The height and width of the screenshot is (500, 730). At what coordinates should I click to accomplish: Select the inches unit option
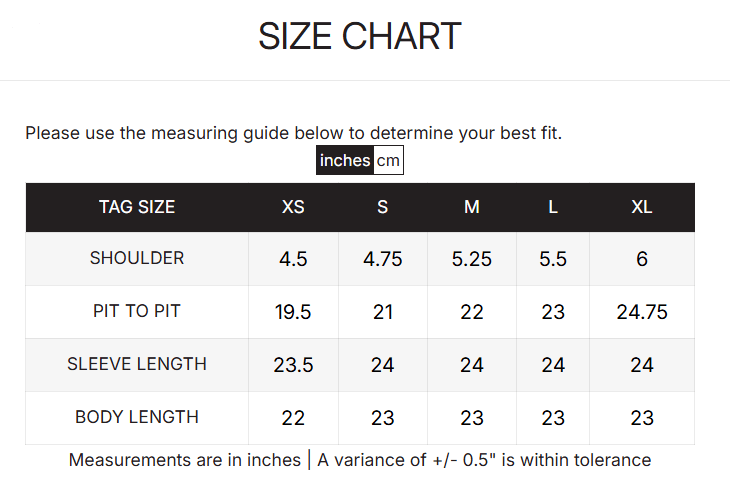coord(345,161)
